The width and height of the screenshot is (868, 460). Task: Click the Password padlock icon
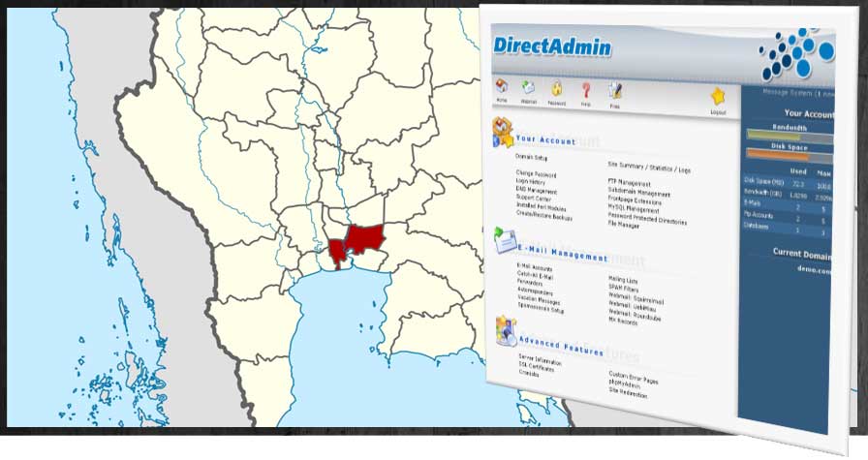pyautogui.click(x=558, y=90)
